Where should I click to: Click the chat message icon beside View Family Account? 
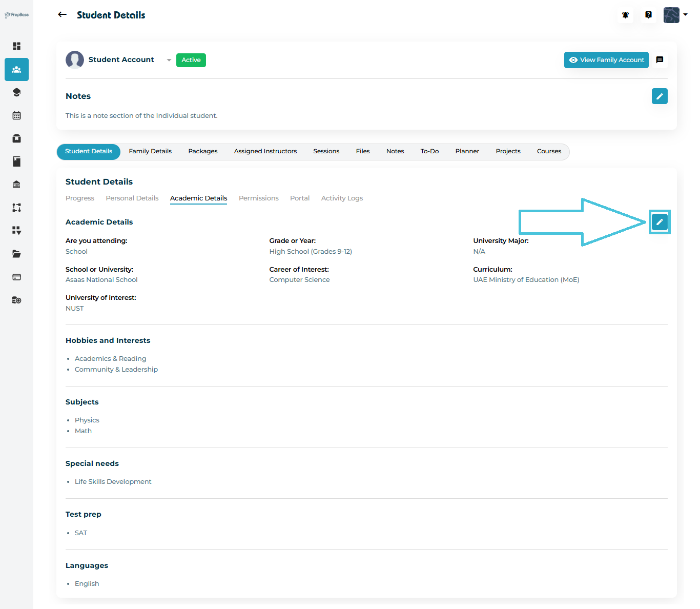[x=660, y=60]
